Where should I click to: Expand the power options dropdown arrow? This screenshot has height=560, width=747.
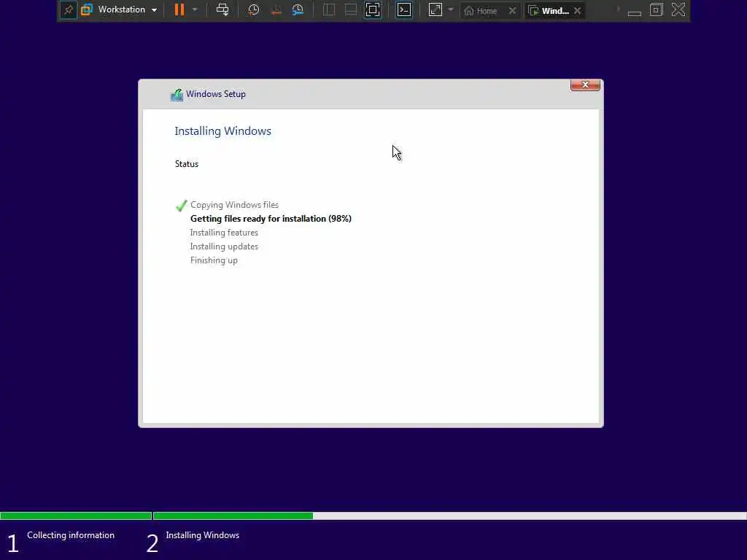[195, 9]
